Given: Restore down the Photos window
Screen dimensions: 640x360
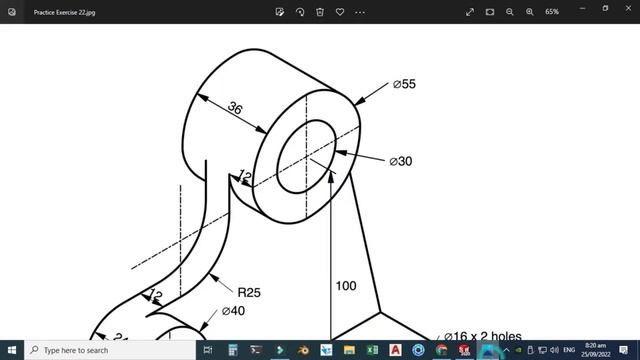Looking at the screenshot, I should tap(605, 8).
